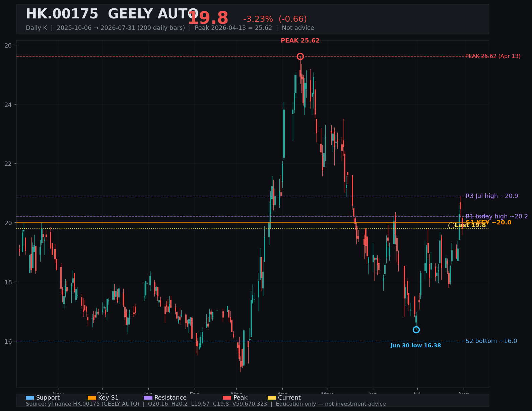Click the y-axis tick label 18

(x=8, y=282)
